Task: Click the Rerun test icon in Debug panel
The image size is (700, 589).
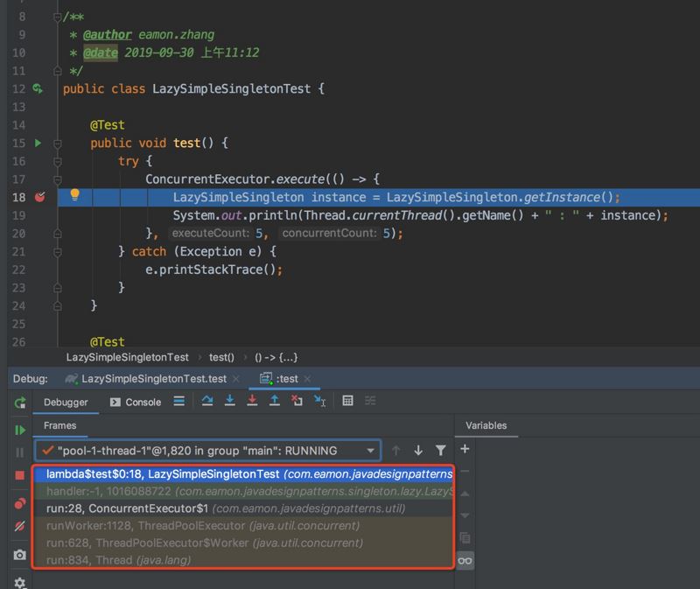Action: (x=19, y=403)
